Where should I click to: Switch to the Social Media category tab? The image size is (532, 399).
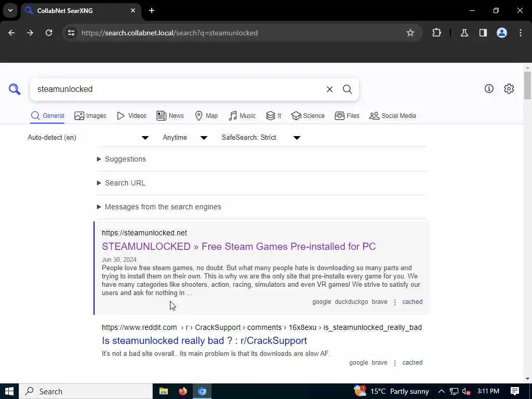coord(393,116)
